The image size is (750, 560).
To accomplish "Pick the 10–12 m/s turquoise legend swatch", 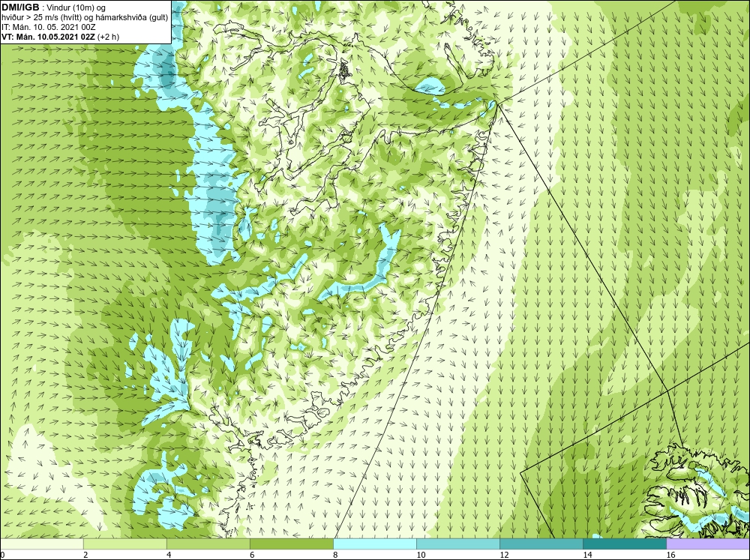I will coord(458,544).
